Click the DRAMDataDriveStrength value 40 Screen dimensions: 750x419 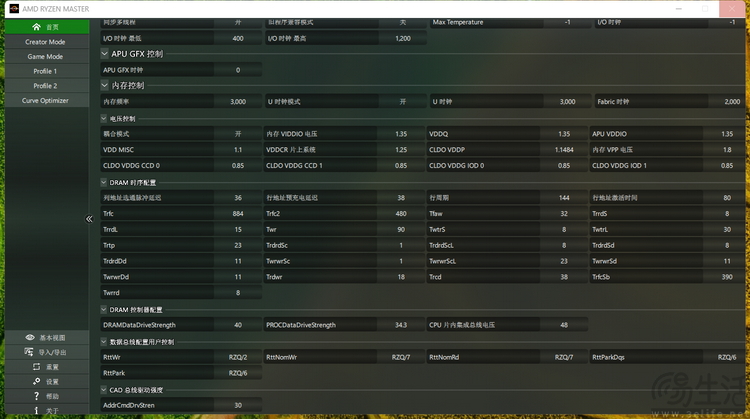(238, 325)
